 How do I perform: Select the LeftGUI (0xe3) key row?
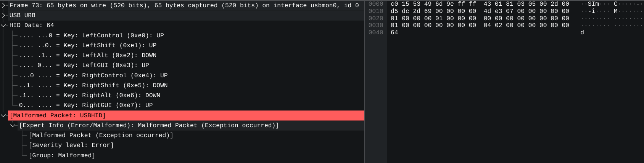point(84,65)
